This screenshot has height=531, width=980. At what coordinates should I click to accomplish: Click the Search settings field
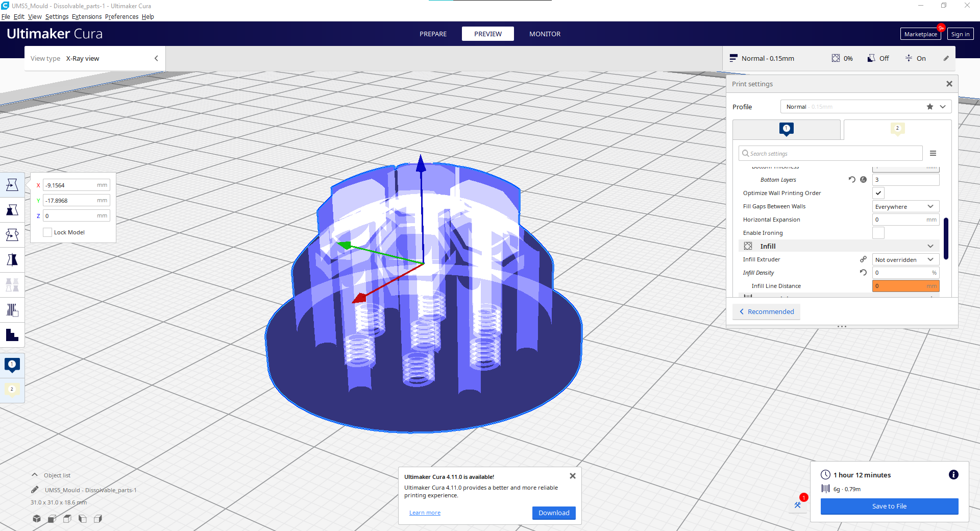tap(830, 153)
